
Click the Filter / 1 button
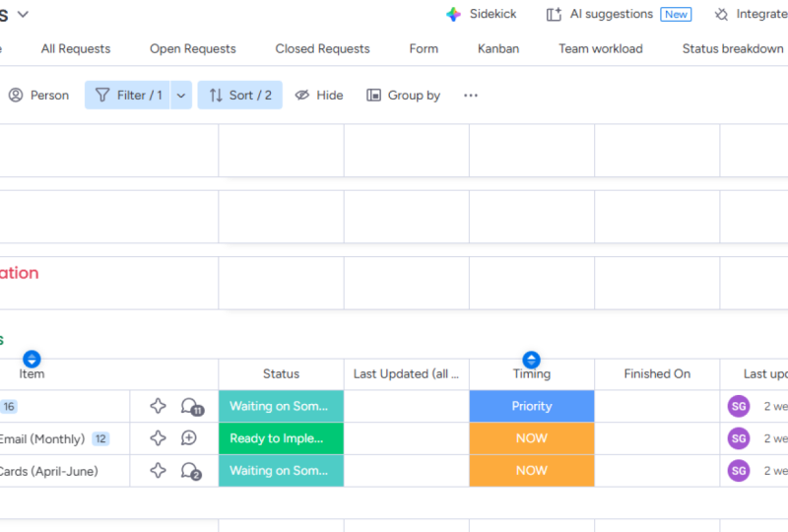[128, 95]
